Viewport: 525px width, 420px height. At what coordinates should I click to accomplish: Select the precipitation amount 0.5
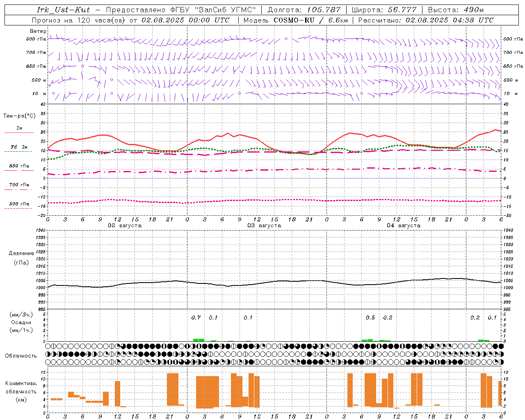tap(370, 317)
